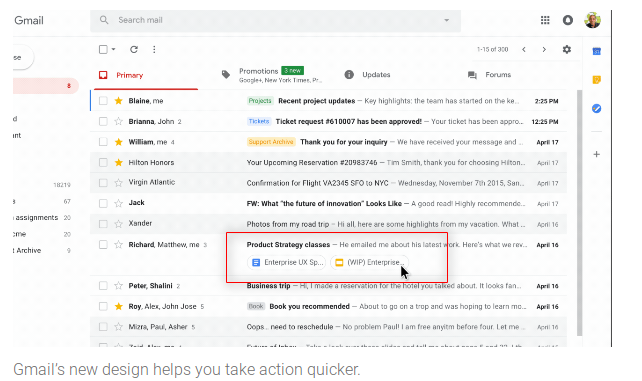Select the Blaine email checkbox
Viewport: 642px width, 381px height.
[103, 101]
